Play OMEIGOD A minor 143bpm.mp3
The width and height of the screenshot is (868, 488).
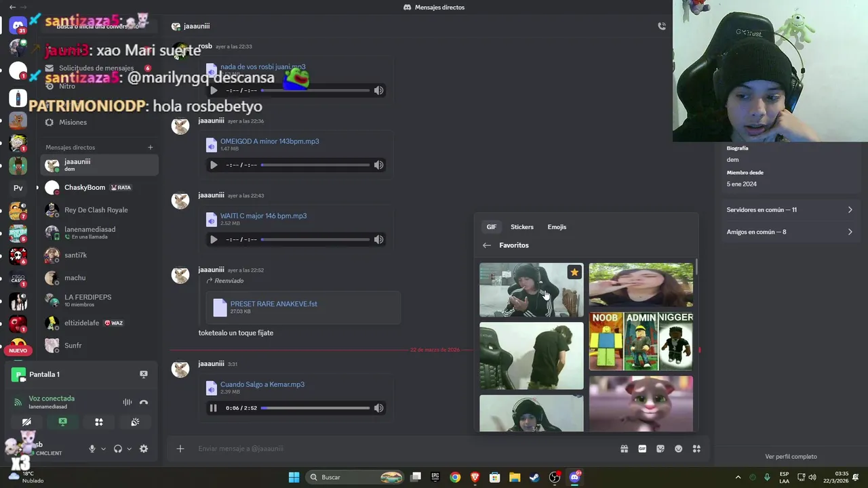click(214, 165)
